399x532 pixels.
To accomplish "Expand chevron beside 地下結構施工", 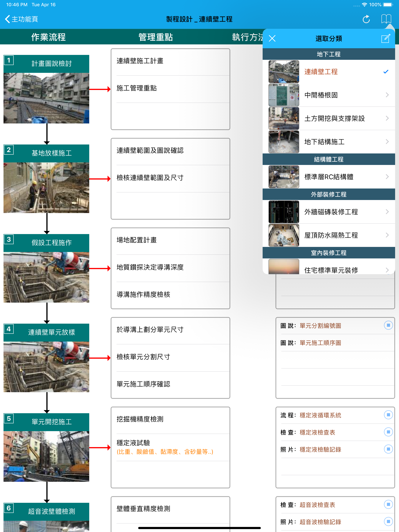I will (387, 142).
